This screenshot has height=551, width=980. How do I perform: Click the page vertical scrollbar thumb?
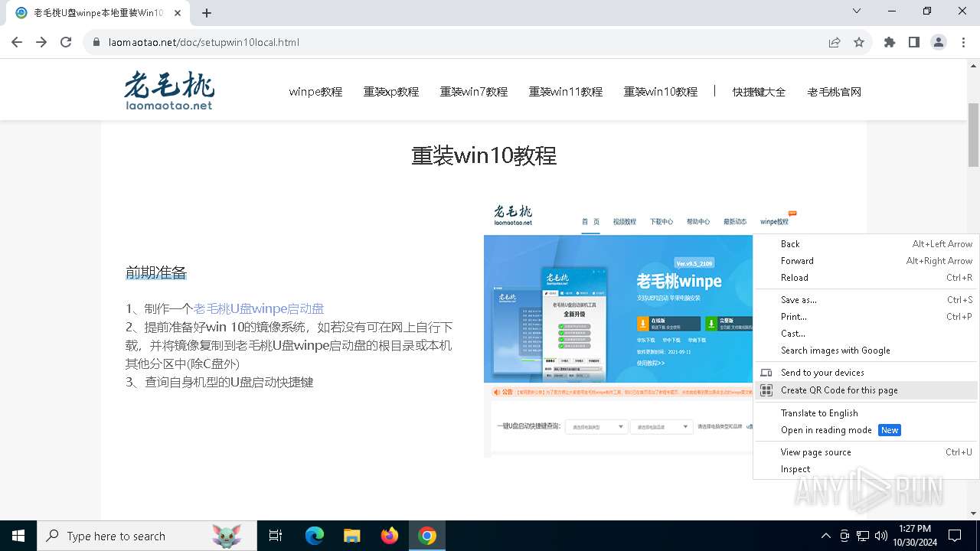(x=974, y=135)
